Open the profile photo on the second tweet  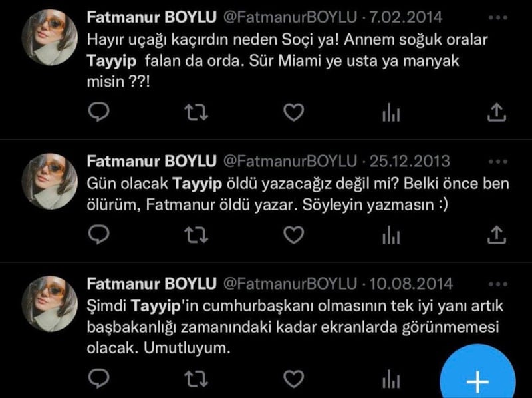(50, 181)
